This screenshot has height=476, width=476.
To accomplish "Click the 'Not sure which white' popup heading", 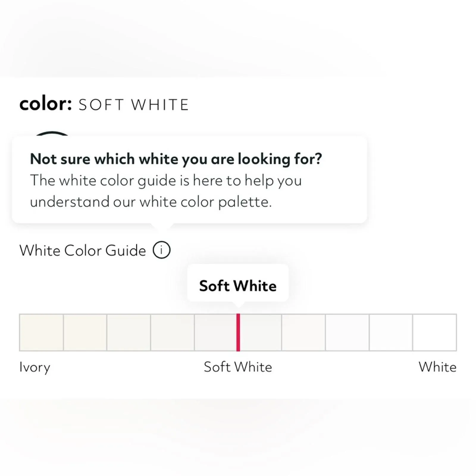I will point(176,159).
